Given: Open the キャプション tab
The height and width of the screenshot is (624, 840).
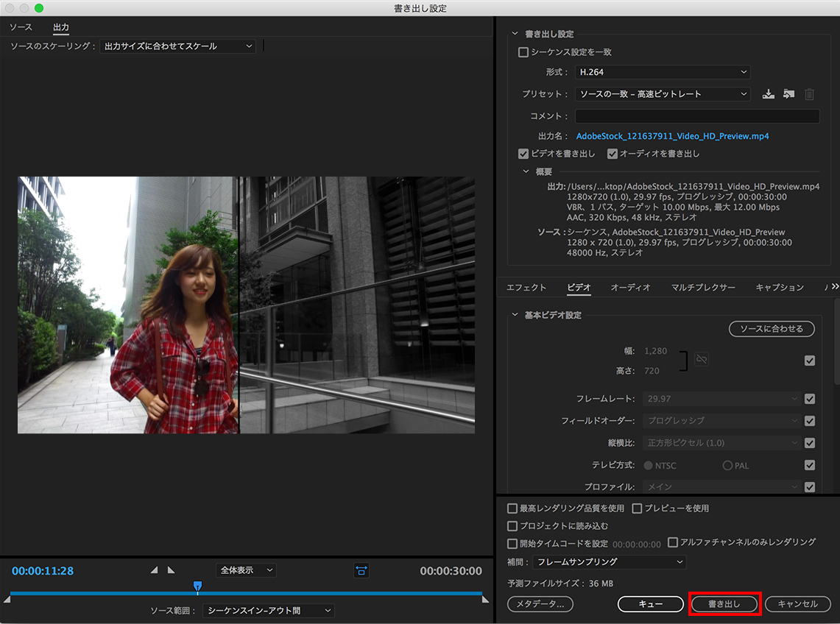Looking at the screenshot, I should [780, 287].
